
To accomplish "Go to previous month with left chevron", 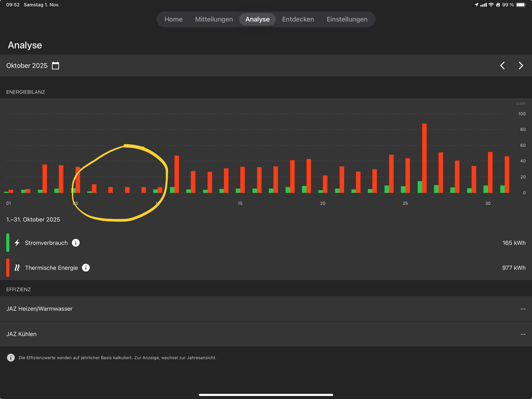I will point(502,66).
